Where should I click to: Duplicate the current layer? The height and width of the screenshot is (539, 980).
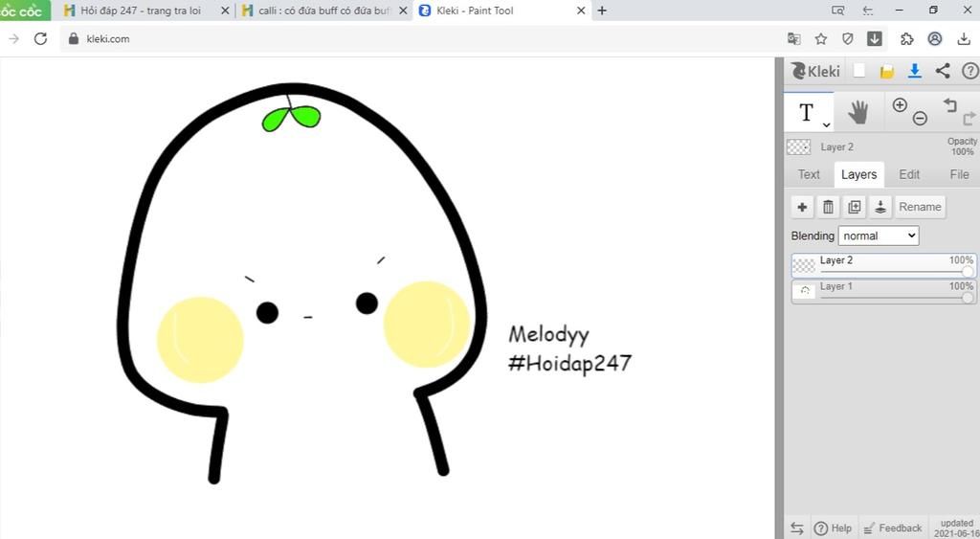coord(855,207)
